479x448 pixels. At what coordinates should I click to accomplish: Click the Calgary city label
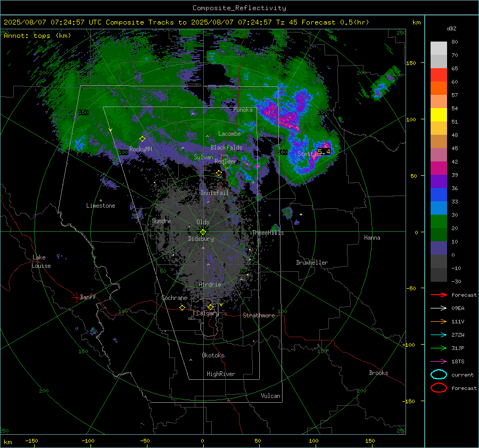208,313
